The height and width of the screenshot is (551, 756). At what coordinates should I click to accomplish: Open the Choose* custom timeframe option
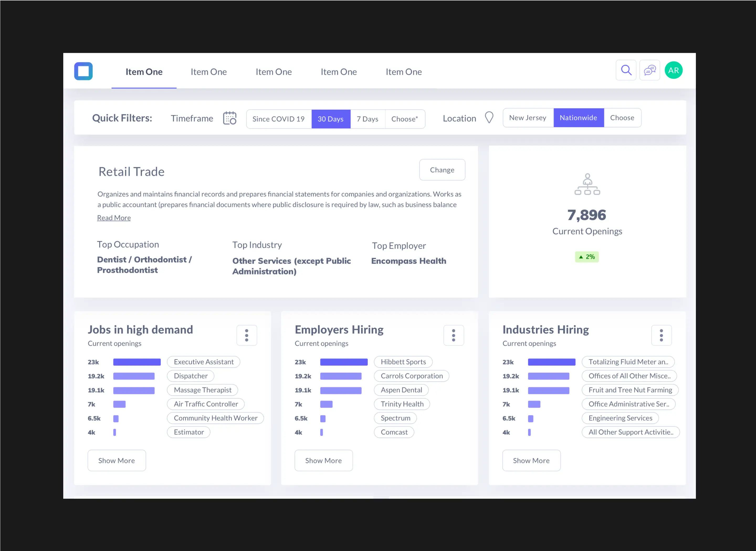coord(405,119)
